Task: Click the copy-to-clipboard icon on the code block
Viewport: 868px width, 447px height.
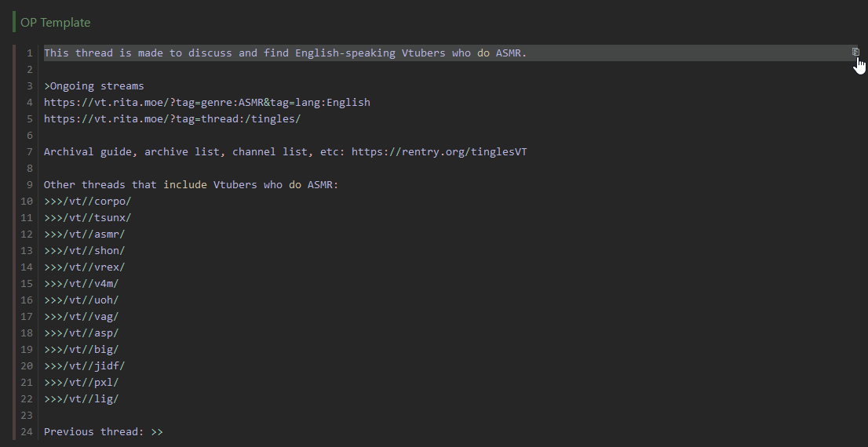Action: point(855,52)
